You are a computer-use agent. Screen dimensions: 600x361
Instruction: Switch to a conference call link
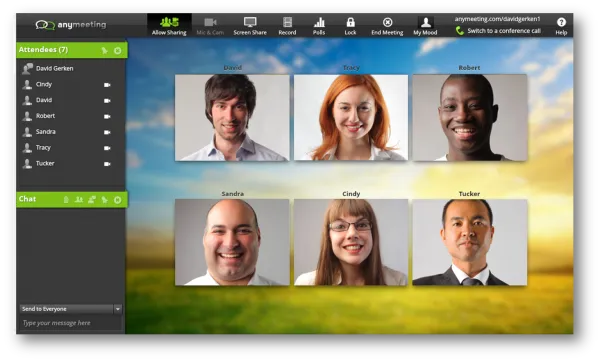click(504, 31)
